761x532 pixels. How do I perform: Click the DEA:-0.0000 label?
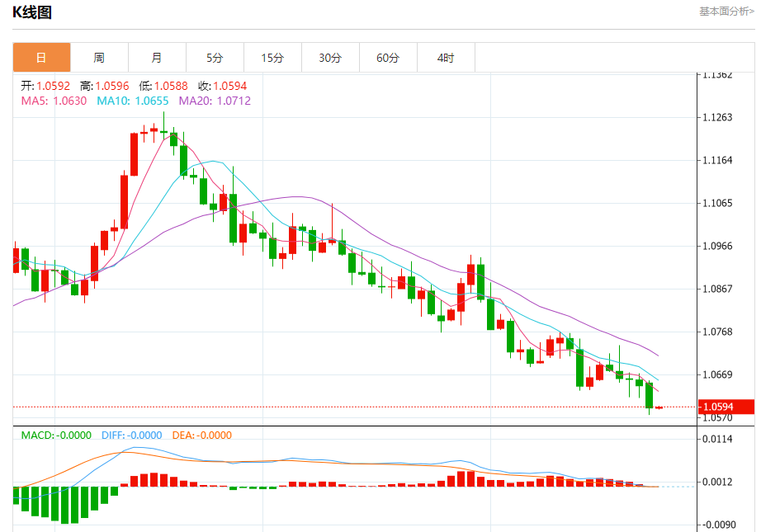(202, 435)
